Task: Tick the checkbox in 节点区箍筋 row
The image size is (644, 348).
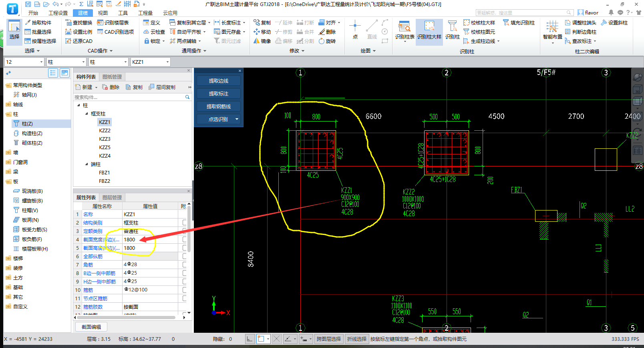Action: point(185,298)
